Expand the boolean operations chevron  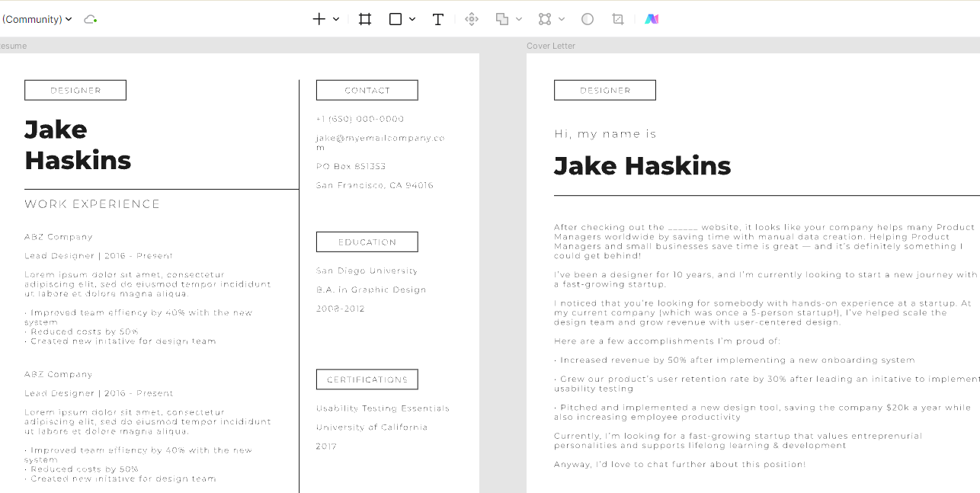coord(519,19)
